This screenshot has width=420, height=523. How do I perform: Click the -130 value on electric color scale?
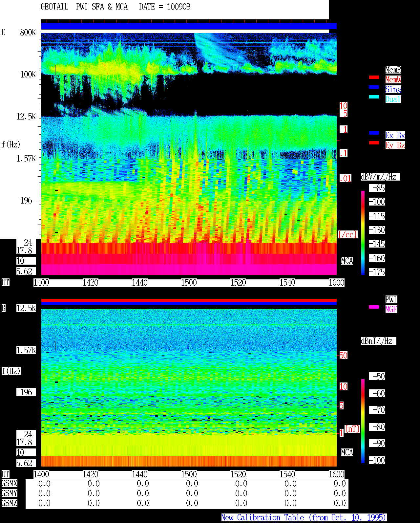coord(377,230)
